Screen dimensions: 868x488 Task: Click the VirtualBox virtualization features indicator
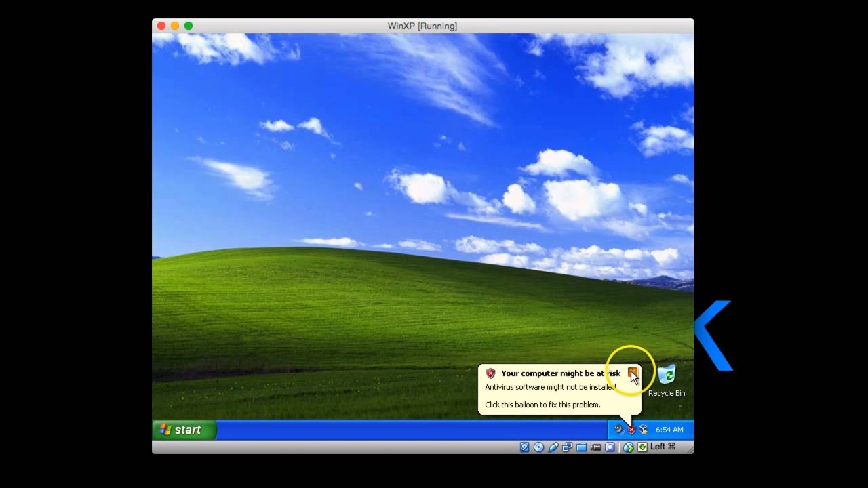click(x=610, y=447)
